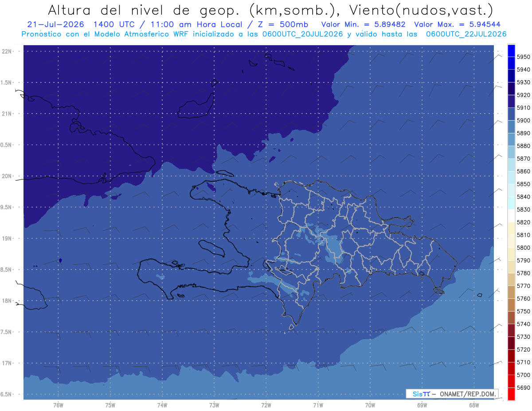Click the 5880 color bar label
Image resolution: width=532 pixels, height=411 pixels.
tap(523, 146)
